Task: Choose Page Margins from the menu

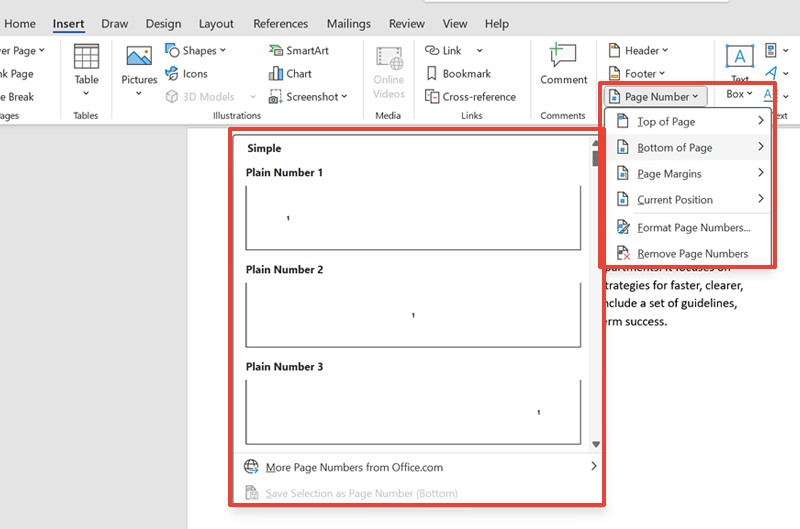Action: point(688,174)
